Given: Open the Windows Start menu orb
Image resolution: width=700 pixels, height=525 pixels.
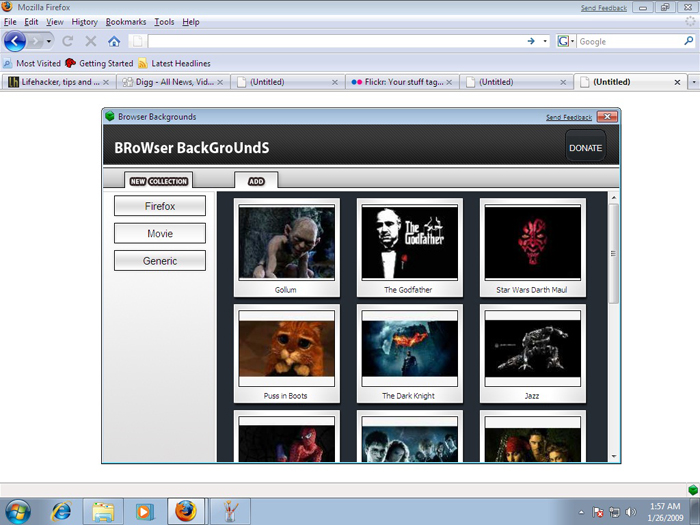Looking at the screenshot, I should click(18, 512).
